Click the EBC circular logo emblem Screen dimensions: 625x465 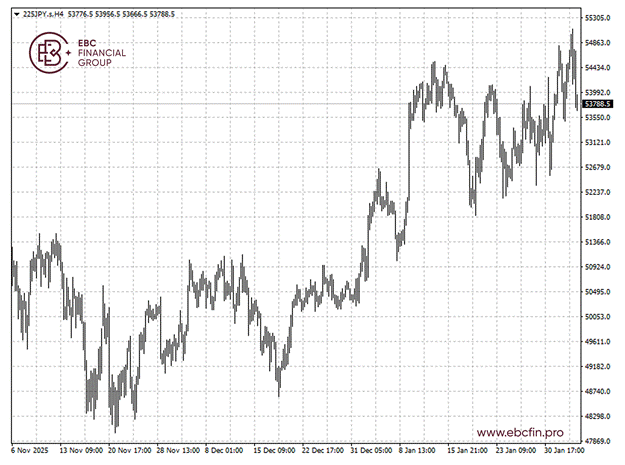(x=46, y=52)
